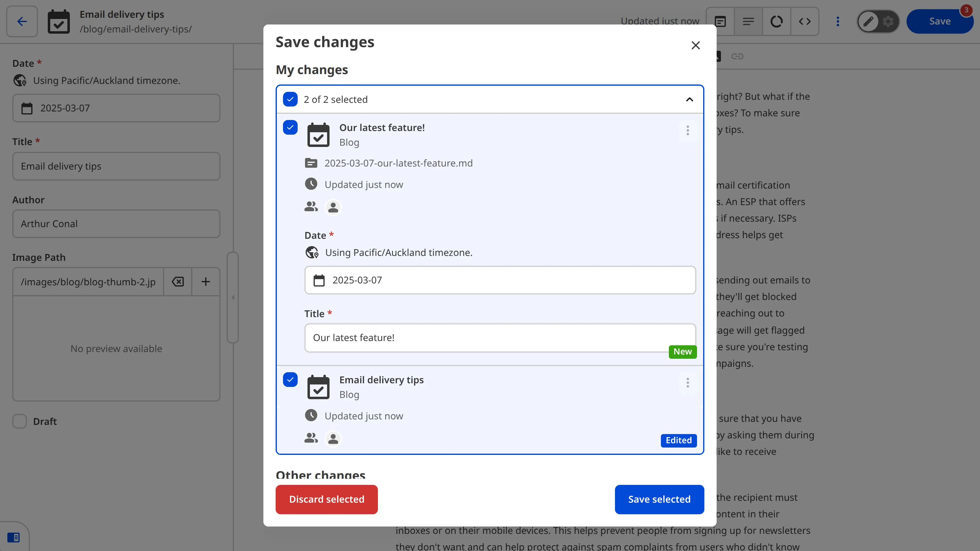
Task: Open the kebab menu for Our latest feature!
Action: [x=688, y=131]
